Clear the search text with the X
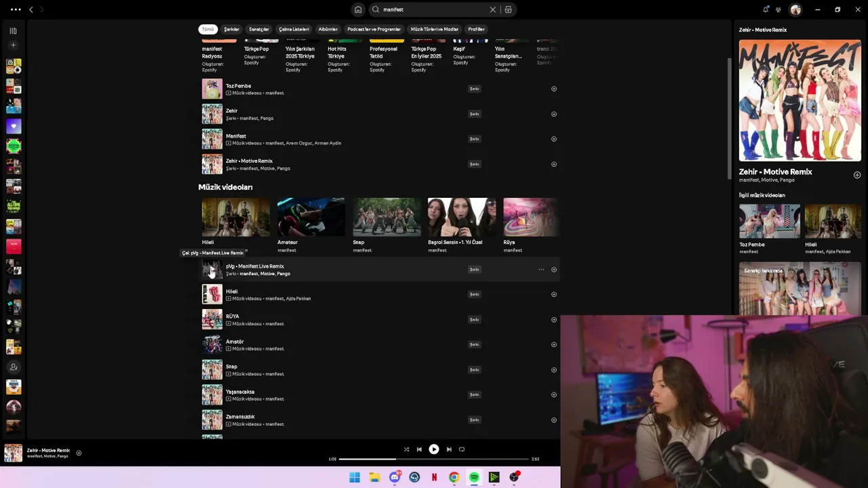Screen dimensions: 868x488 (493, 9)
